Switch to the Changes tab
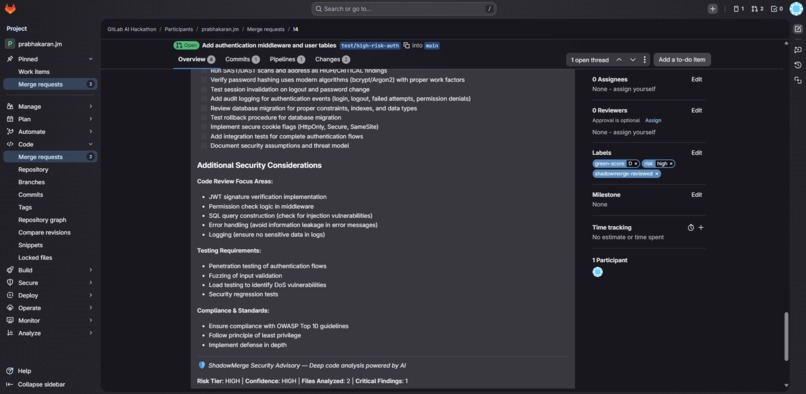Viewport: 806px width, 394px height. point(332,60)
